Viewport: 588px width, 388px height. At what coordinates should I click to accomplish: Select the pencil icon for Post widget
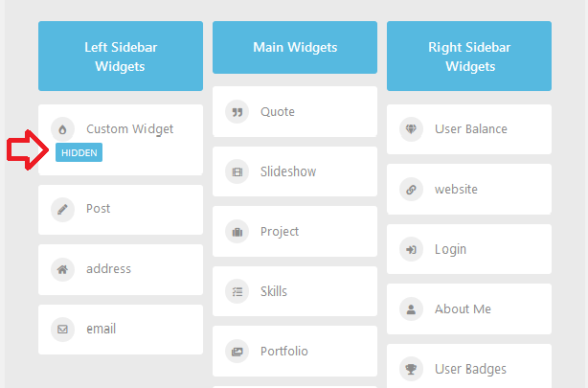pos(62,210)
